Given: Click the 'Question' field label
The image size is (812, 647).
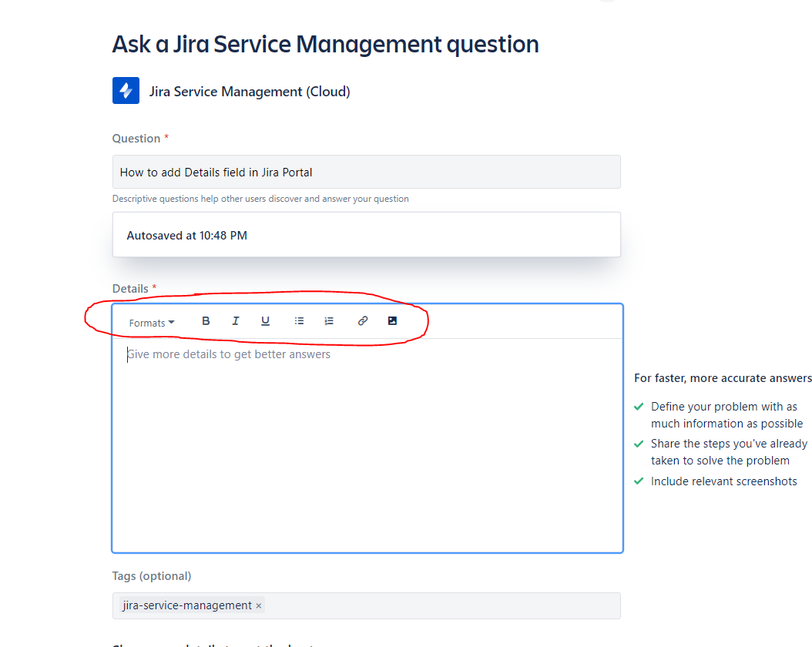Looking at the screenshot, I should pyautogui.click(x=136, y=139).
